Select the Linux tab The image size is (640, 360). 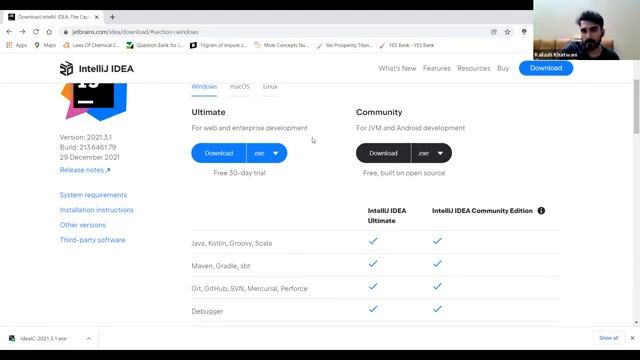tap(270, 87)
